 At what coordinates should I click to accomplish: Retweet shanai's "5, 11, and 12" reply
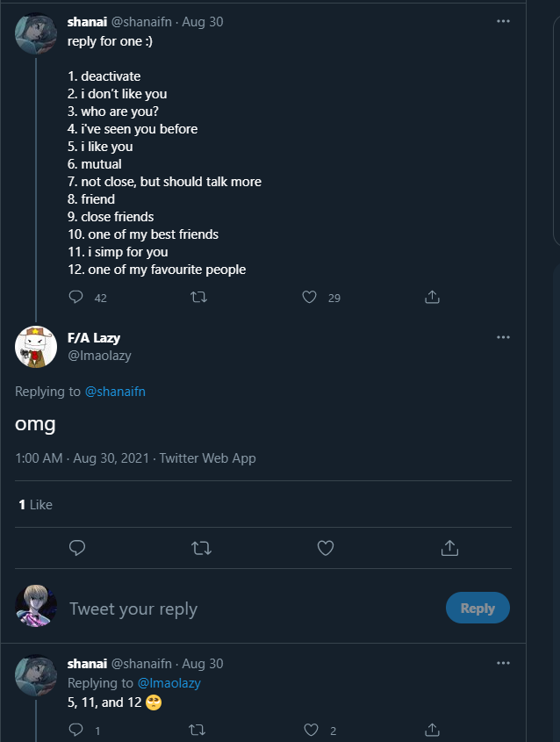(x=199, y=730)
